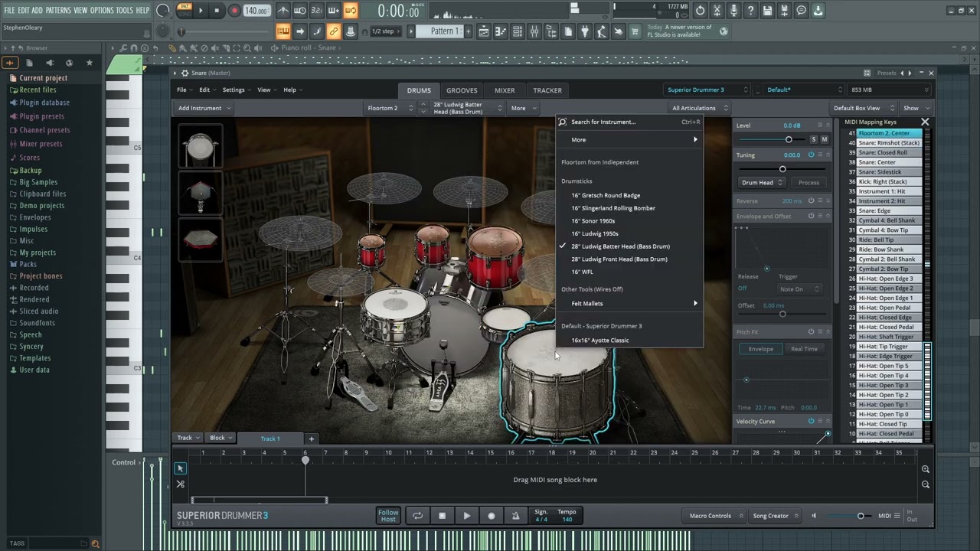This screenshot has height=551, width=980.
Task: Toggle Pitch FX power switch
Action: [x=811, y=331]
